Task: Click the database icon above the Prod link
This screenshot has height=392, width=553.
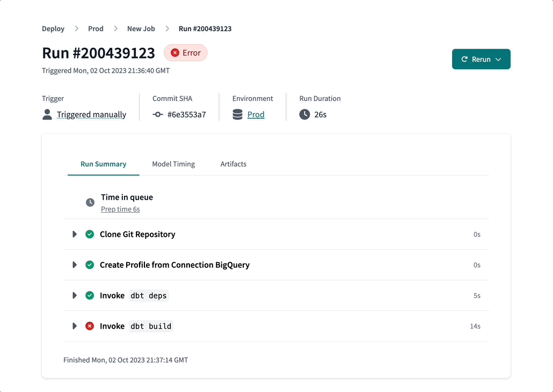Action: [237, 114]
